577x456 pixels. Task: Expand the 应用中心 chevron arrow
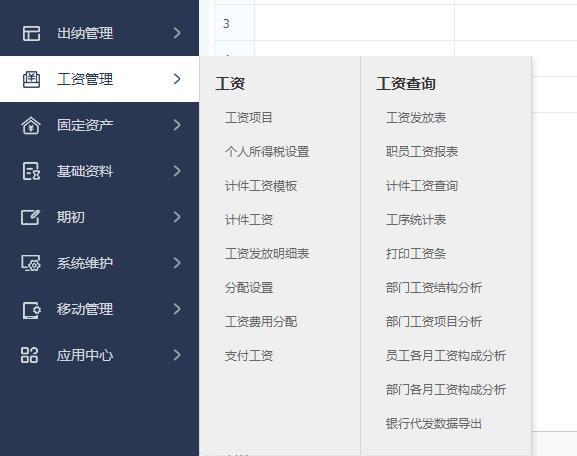[177, 355]
